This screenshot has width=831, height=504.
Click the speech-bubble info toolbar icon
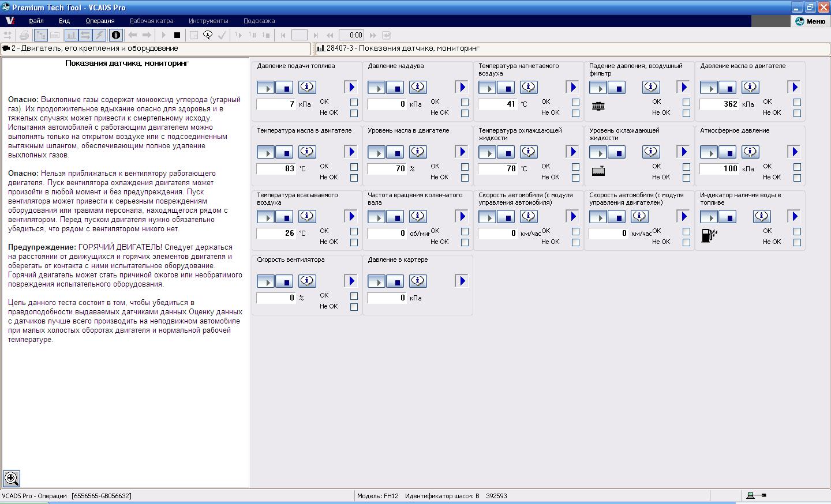(x=208, y=35)
